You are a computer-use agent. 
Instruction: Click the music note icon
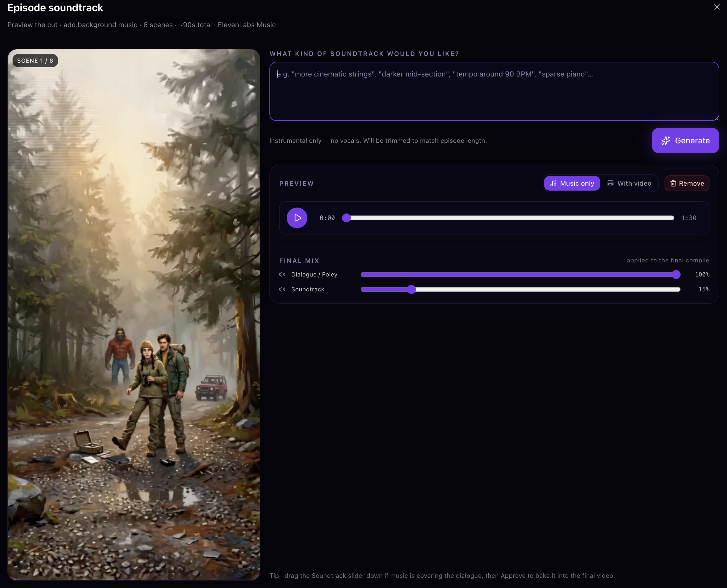[x=553, y=183]
